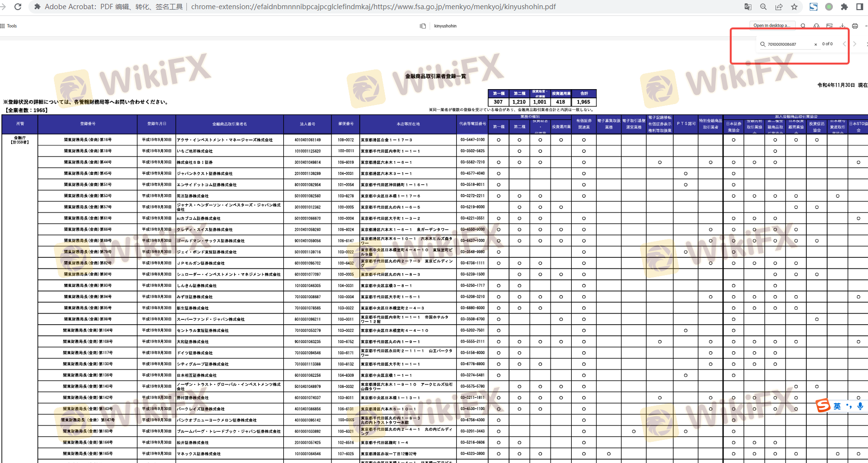Reload the page with the browser refresh icon
This screenshot has height=463, width=868.
pos(18,7)
